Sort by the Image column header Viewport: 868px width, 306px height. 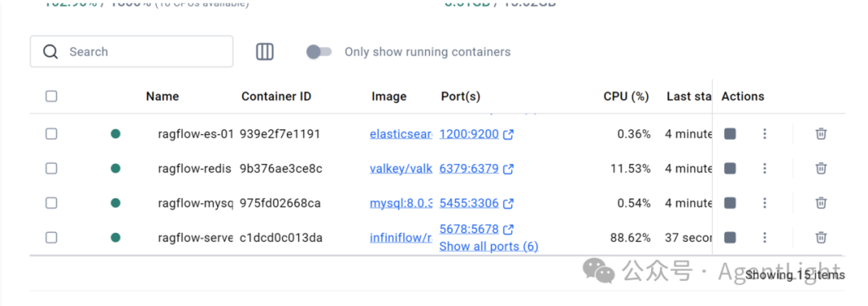389,96
